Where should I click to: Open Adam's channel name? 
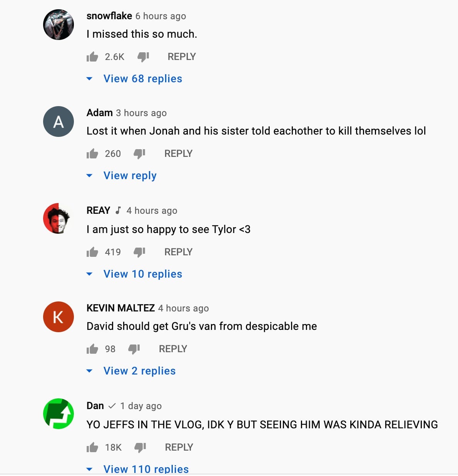[x=99, y=113]
